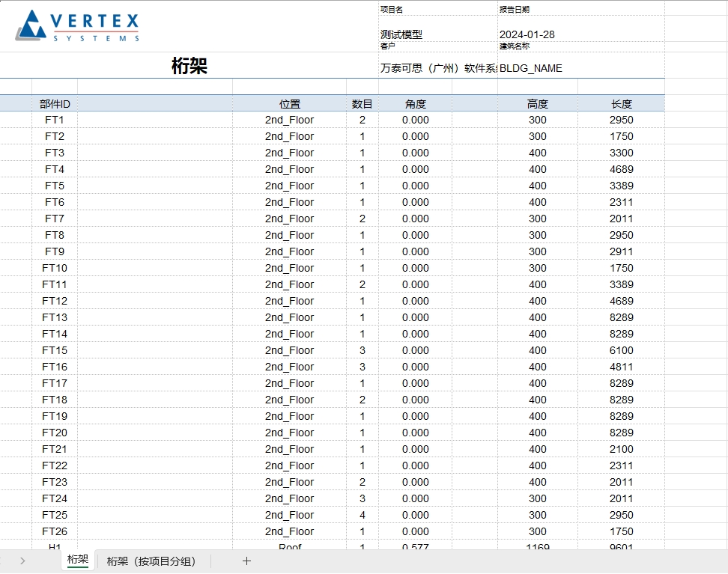728x574 pixels.
Task: Click the FT18 angle value 0.000
Action: [416, 400]
